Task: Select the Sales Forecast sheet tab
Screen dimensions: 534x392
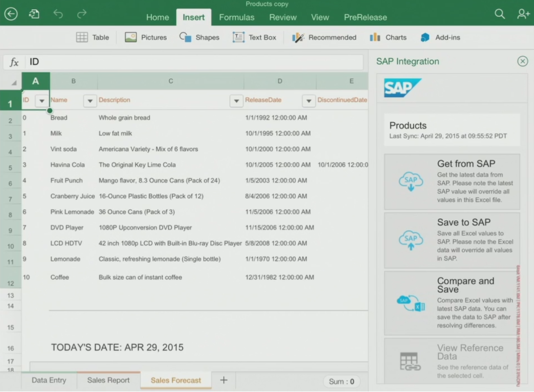Action: click(176, 380)
